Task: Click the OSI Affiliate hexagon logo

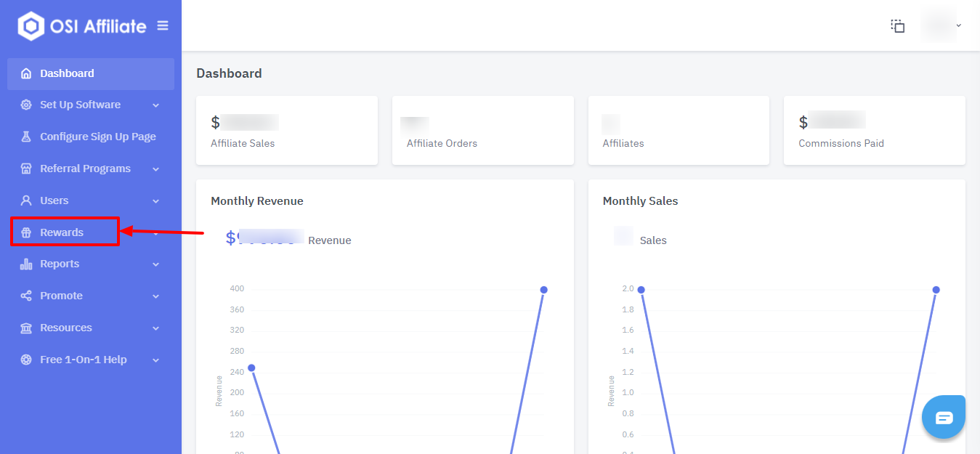Action: click(31, 26)
